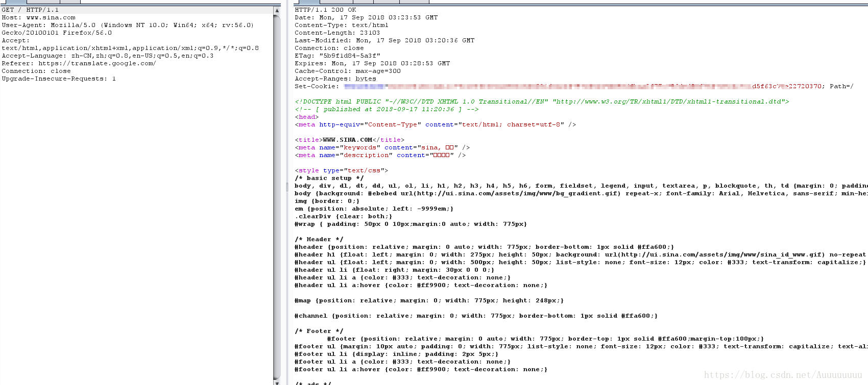Click the meta http-equiv Content-Type line
This screenshot has height=385, width=868.
click(x=436, y=124)
